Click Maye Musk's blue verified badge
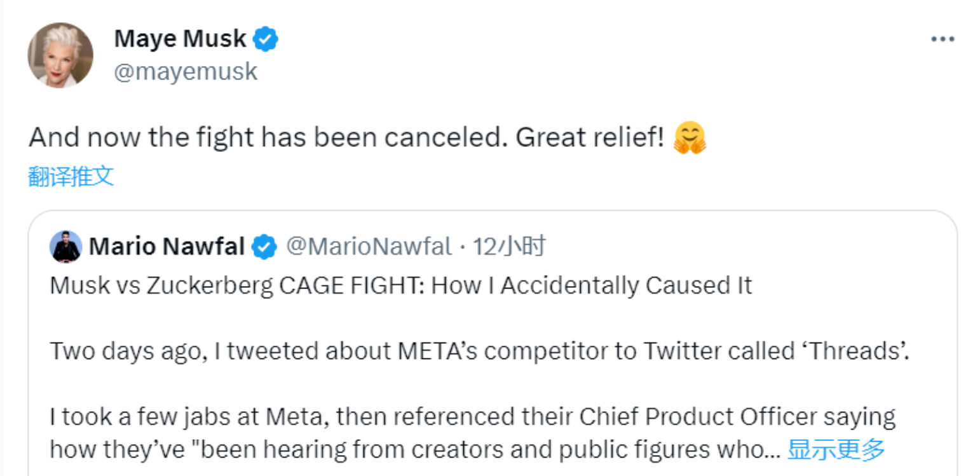This screenshot has height=476, width=980. [x=266, y=39]
